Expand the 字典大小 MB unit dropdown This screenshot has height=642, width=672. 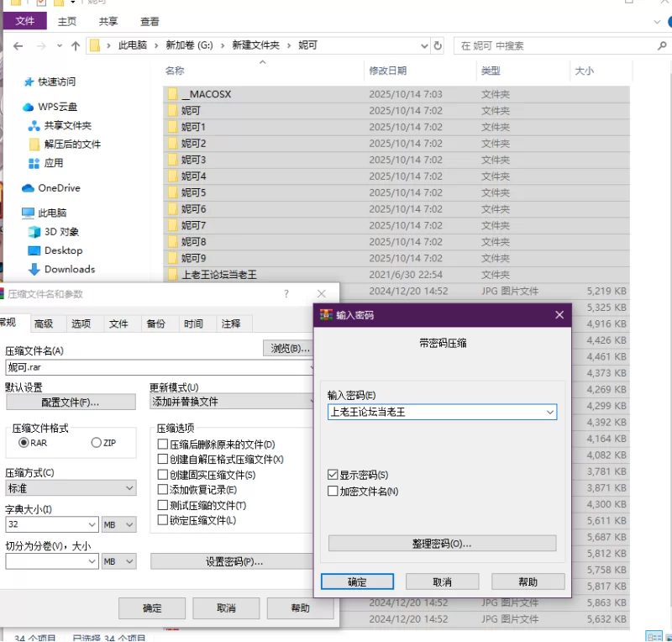point(129,524)
